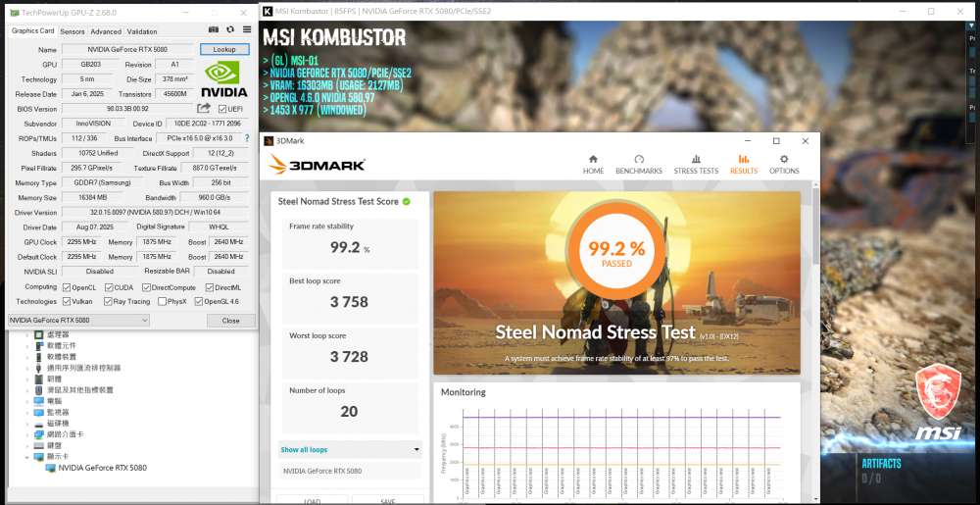
Task: Click the BIOS export share icon
Action: [x=204, y=108]
